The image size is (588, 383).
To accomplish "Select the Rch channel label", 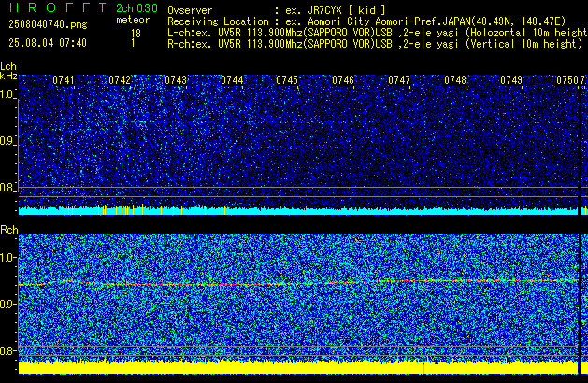I will (9, 230).
